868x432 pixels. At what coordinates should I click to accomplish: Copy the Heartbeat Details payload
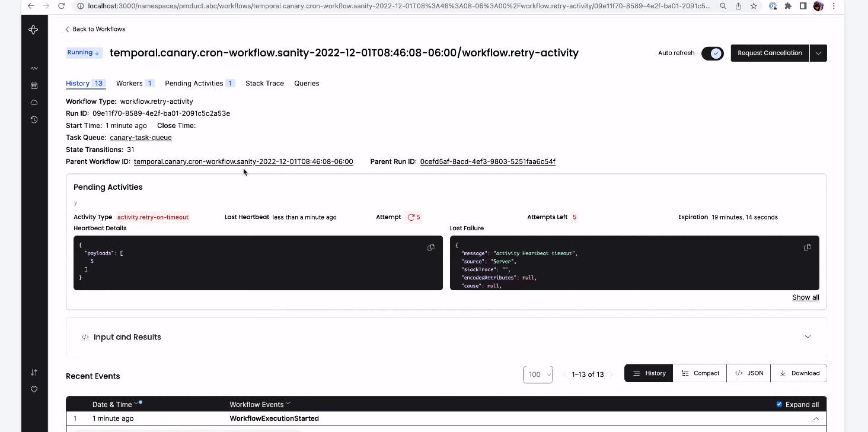tap(431, 247)
